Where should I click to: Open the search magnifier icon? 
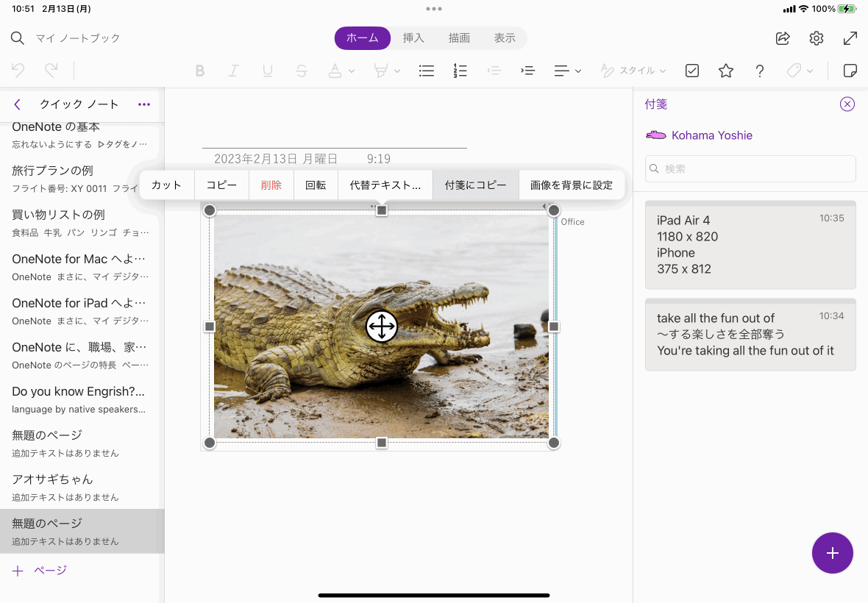coord(17,38)
